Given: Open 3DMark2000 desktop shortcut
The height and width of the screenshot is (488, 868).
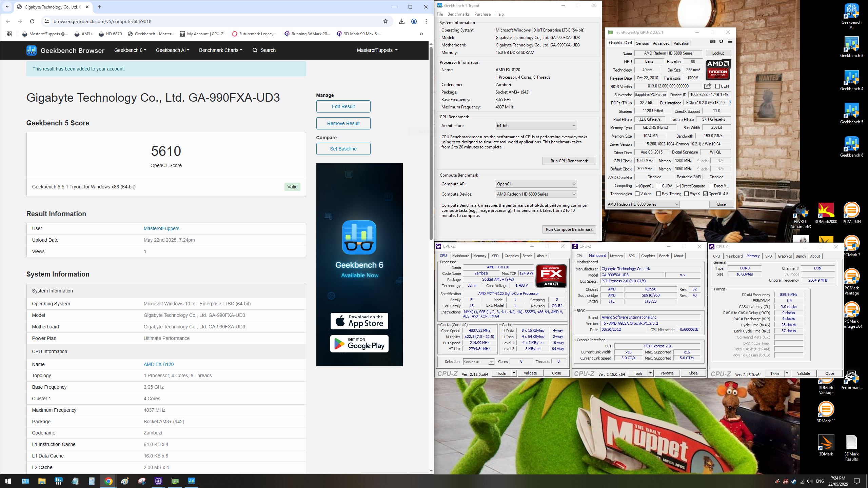Looking at the screenshot, I should [x=826, y=213].
